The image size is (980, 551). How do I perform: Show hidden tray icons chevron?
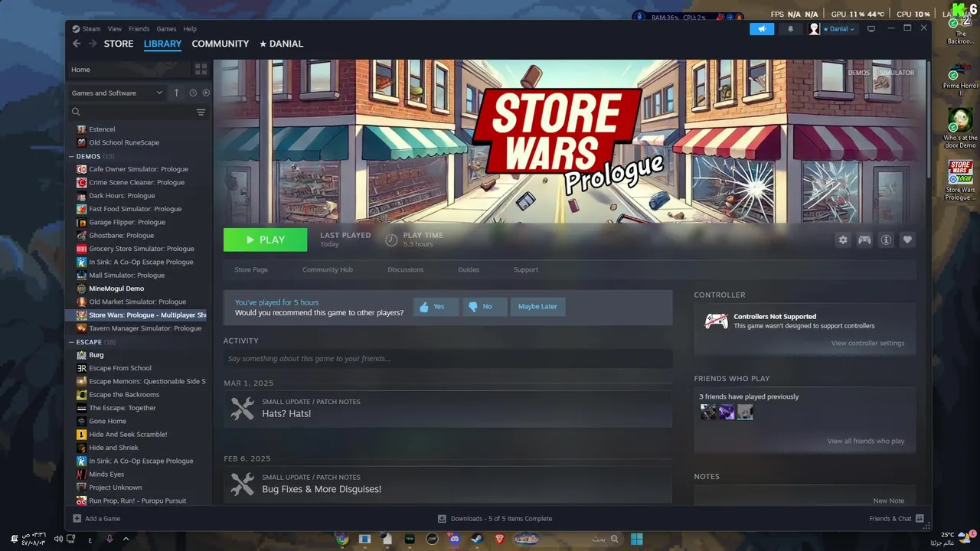click(x=126, y=539)
